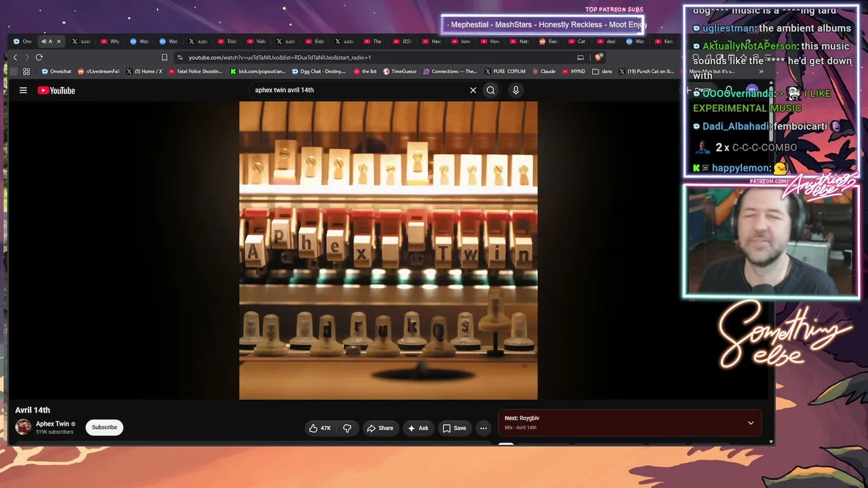Screen dimensions: 868x488
Task: Switch to the "Cat" YouTube tab
Action: click(x=576, y=41)
